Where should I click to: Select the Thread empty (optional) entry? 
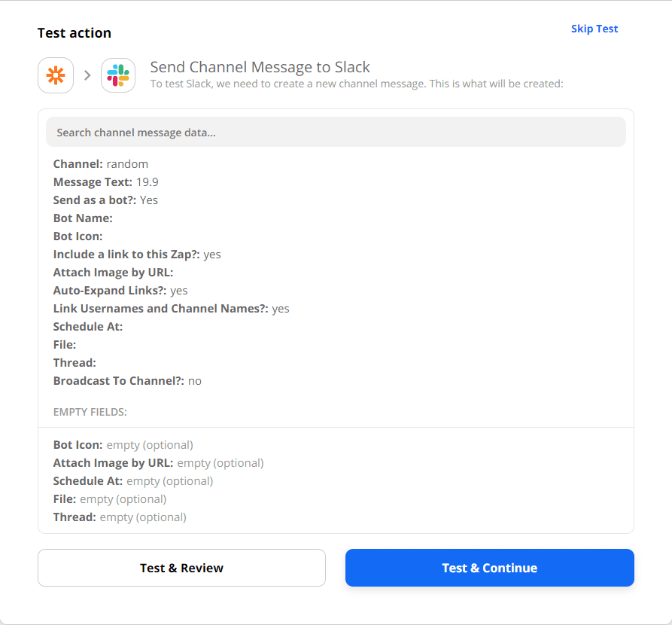tap(120, 517)
